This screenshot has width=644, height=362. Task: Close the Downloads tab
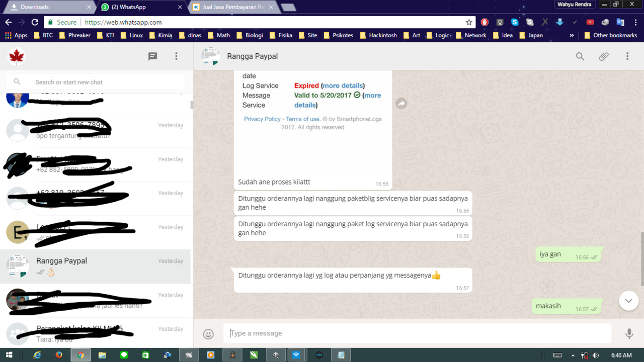(89, 7)
